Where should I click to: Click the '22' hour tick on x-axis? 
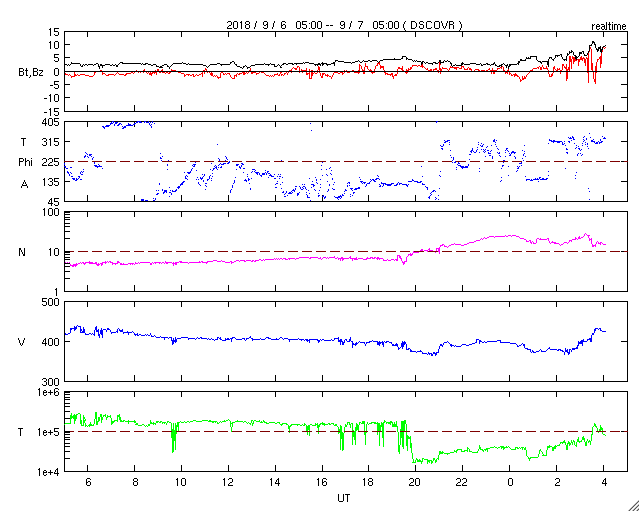click(462, 482)
